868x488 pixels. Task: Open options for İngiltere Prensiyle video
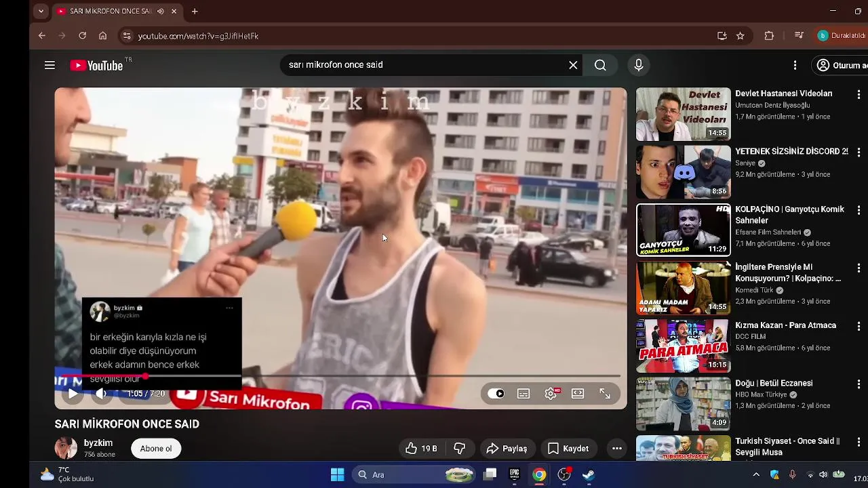(859, 268)
